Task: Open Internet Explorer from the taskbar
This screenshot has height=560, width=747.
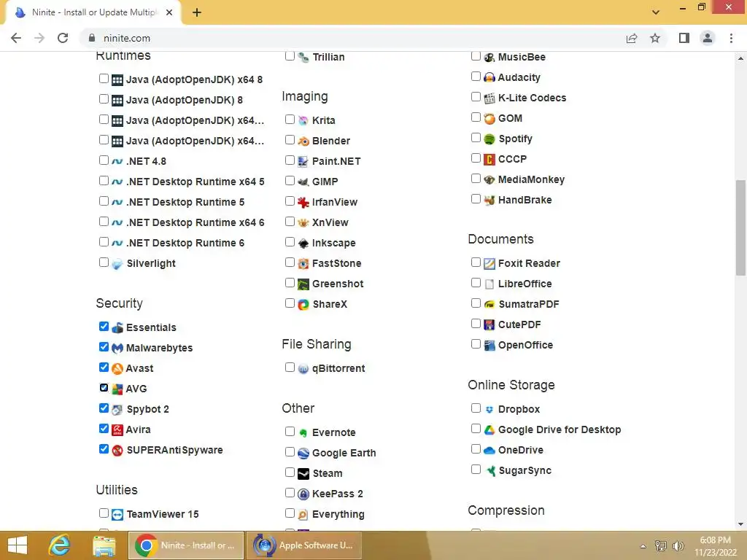Action: click(x=59, y=545)
